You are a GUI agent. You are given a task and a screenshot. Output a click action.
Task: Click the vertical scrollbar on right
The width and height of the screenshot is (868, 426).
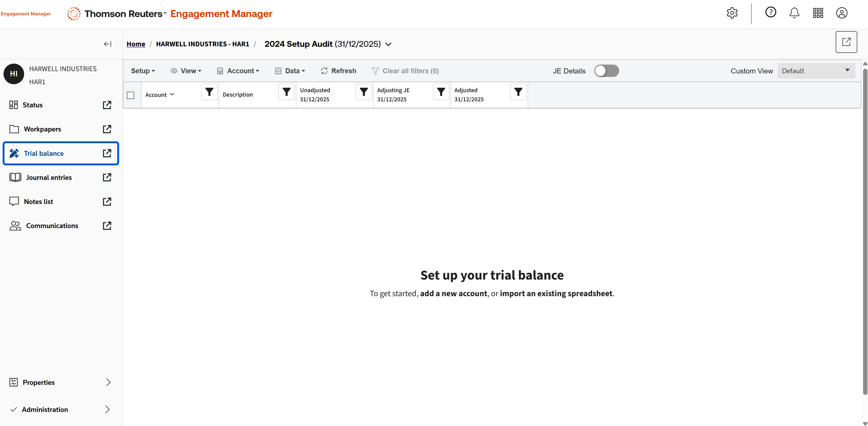coord(865,232)
